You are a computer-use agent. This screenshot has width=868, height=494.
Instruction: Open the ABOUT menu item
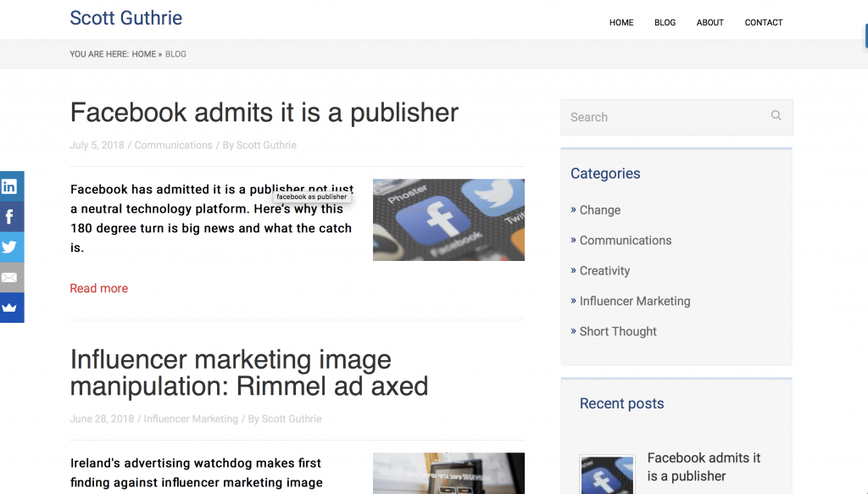tap(709, 23)
